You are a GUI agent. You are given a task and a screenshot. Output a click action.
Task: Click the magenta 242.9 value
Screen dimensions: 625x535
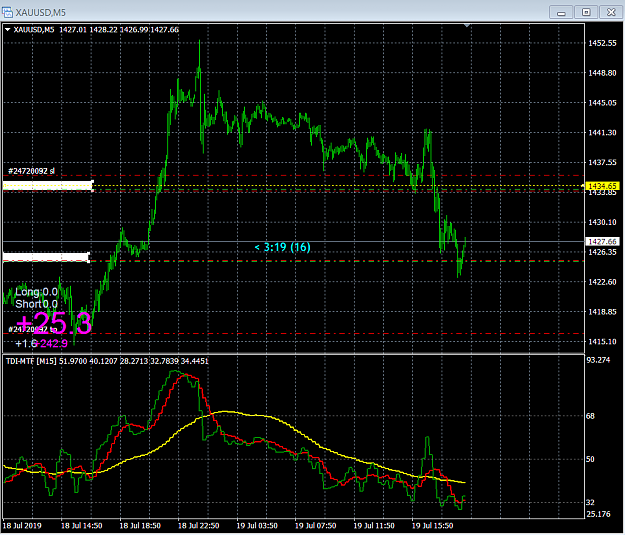(53, 343)
